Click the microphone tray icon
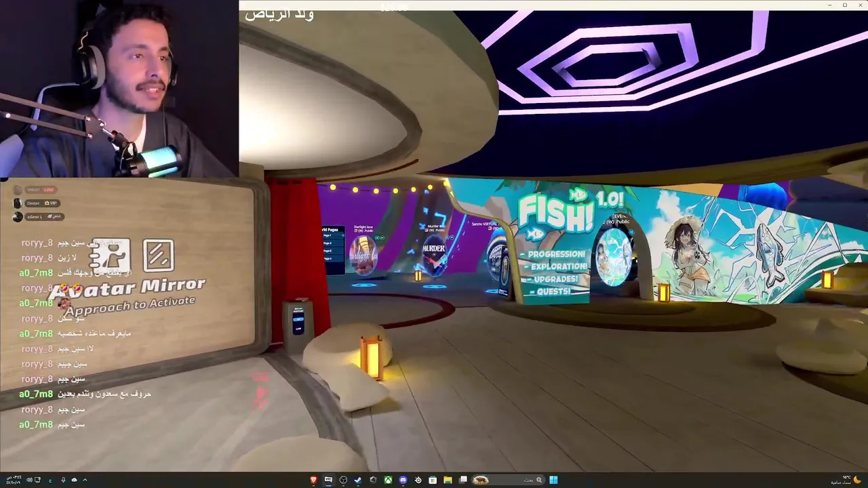Viewport: 868px width, 488px height. coord(63,480)
